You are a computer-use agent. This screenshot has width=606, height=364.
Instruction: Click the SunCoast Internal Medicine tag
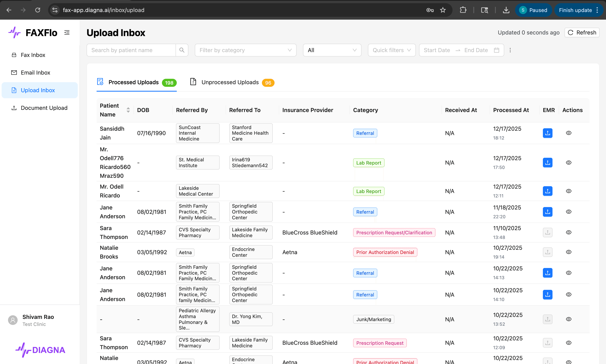[198, 133]
